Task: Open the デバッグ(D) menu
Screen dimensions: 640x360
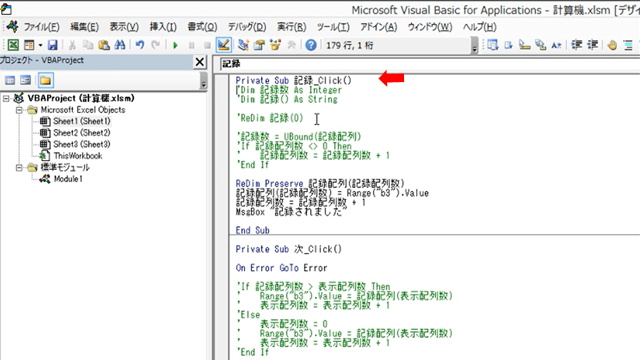Action: click(247, 27)
